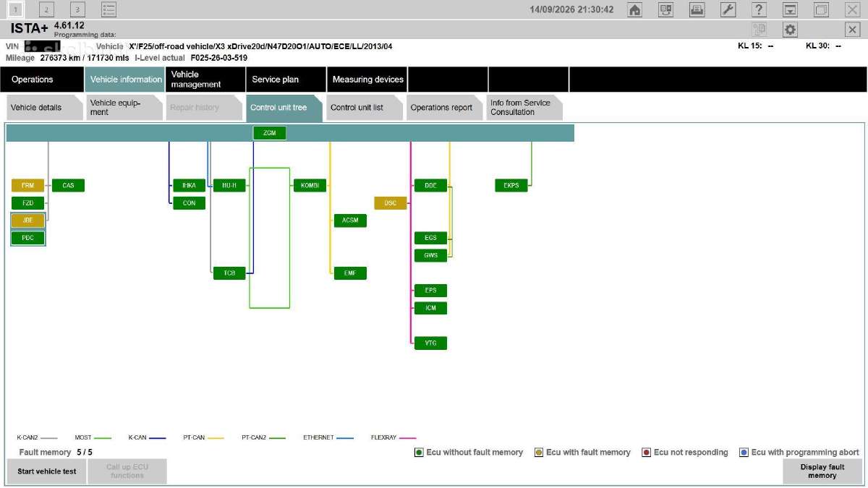Image resolution: width=868 pixels, height=488 pixels.
Task: Click the EGS transmission control unit
Action: coord(431,238)
